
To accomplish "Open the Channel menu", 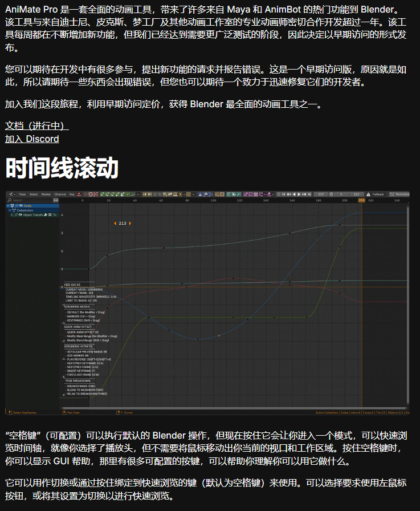I will pyautogui.click(x=60, y=194).
